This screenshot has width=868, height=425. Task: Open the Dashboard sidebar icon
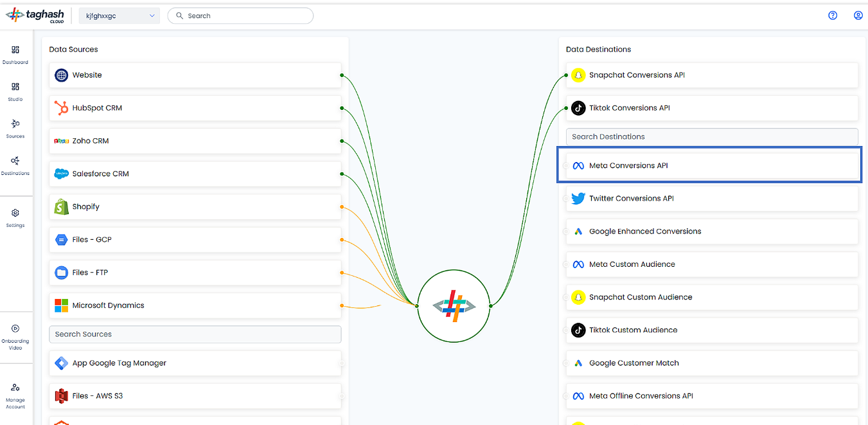click(15, 50)
